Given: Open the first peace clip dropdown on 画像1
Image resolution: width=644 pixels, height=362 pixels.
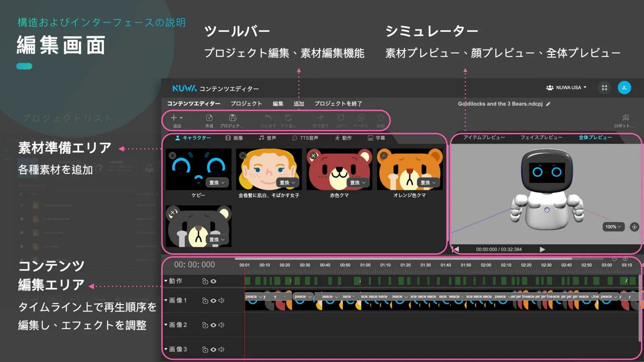Looking at the screenshot, I should 254,297.
